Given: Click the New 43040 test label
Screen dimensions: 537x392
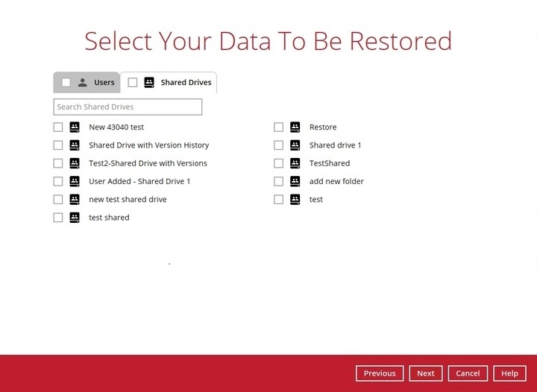Looking at the screenshot, I should click(x=116, y=127).
